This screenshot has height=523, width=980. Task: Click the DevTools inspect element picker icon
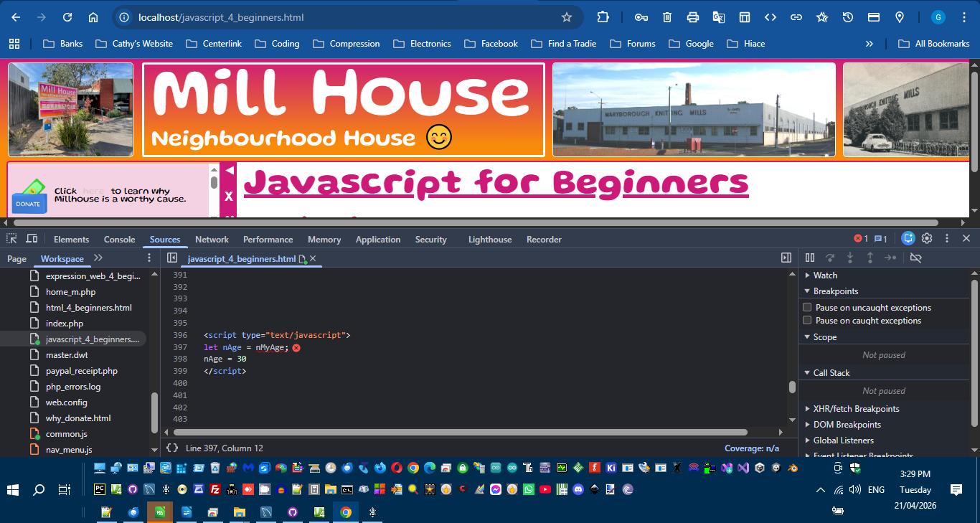click(11, 239)
